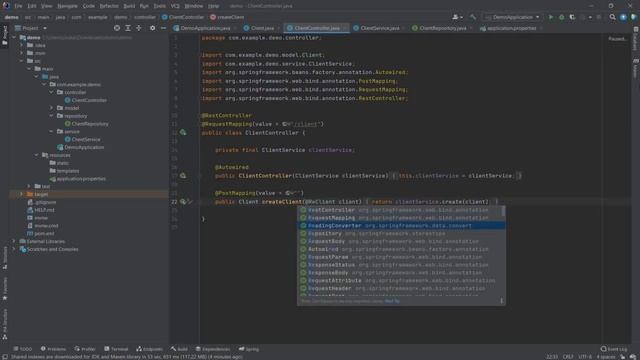Choose RestController completion suggestion

(x=401, y=210)
